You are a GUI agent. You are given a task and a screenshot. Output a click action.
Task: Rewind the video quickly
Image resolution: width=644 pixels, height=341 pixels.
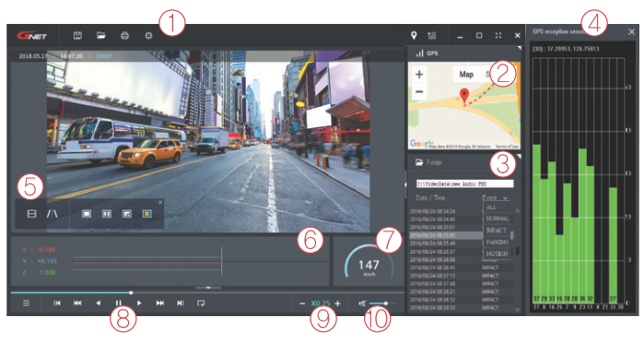click(x=77, y=303)
